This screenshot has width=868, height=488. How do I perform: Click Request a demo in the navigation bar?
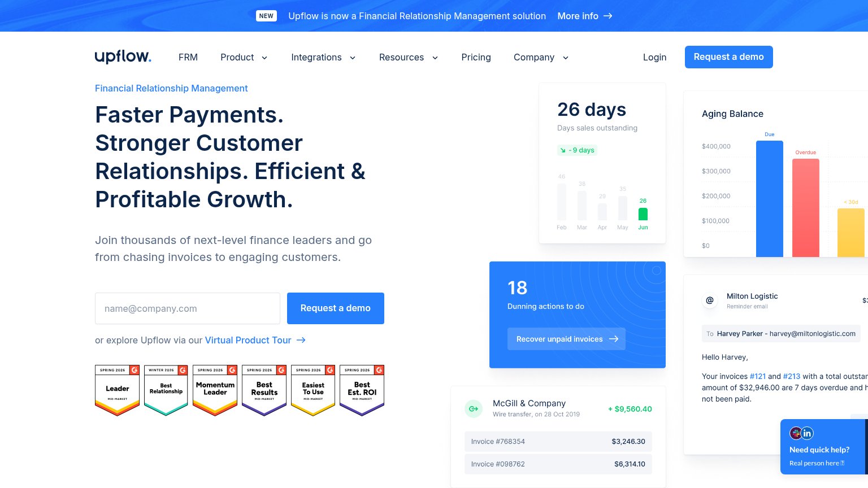pyautogui.click(x=728, y=57)
